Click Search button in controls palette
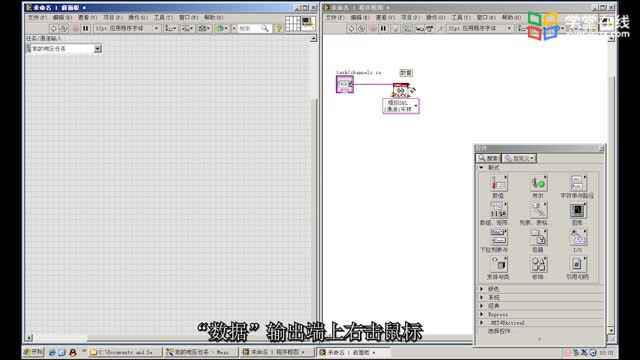Viewport: 640px width, 360px height. [489, 158]
